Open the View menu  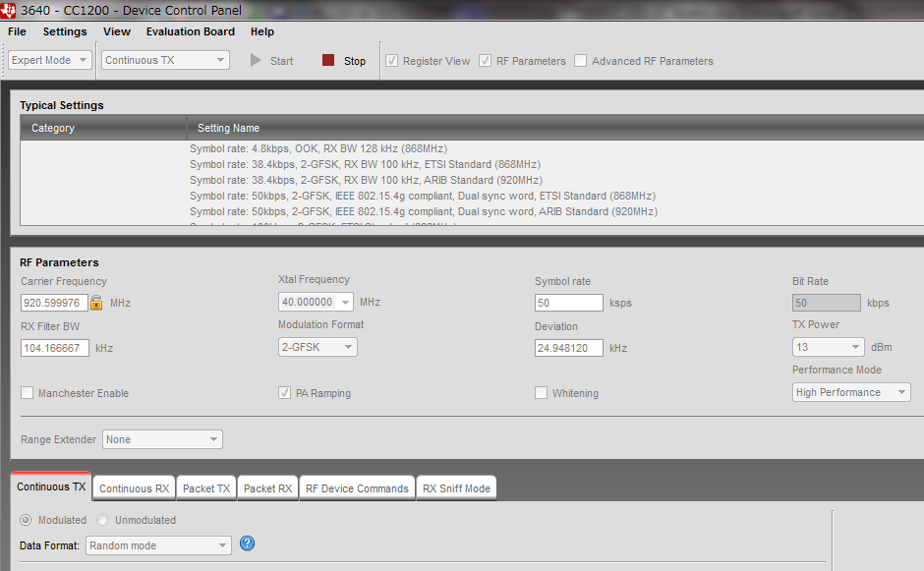coord(117,31)
